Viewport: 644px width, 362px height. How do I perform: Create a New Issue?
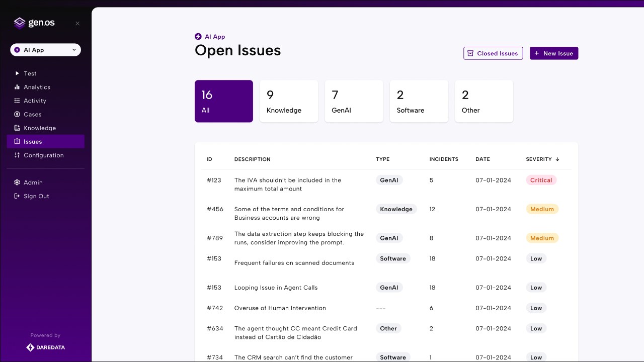pos(554,53)
